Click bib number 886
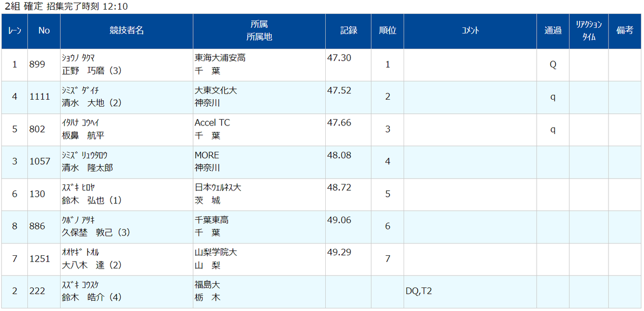 point(38,226)
